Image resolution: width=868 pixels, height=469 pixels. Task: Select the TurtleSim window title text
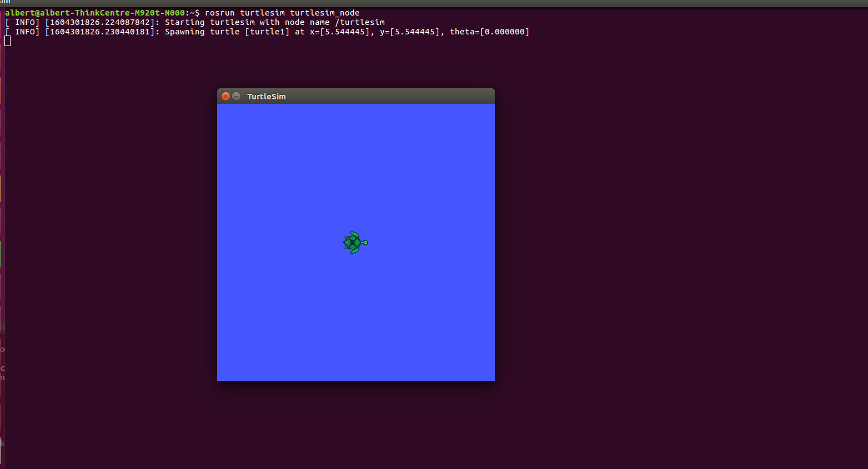(266, 96)
